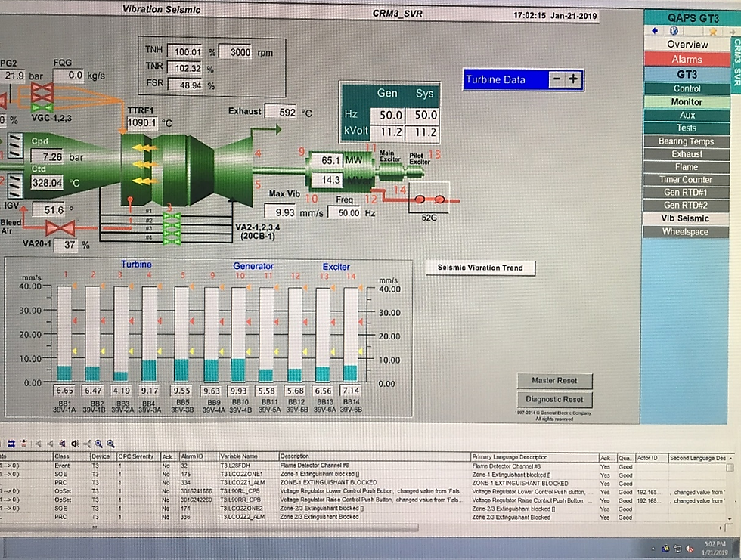Click the Exhaust 592 temperature field
The height and width of the screenshot is (560, 741).
281,113
